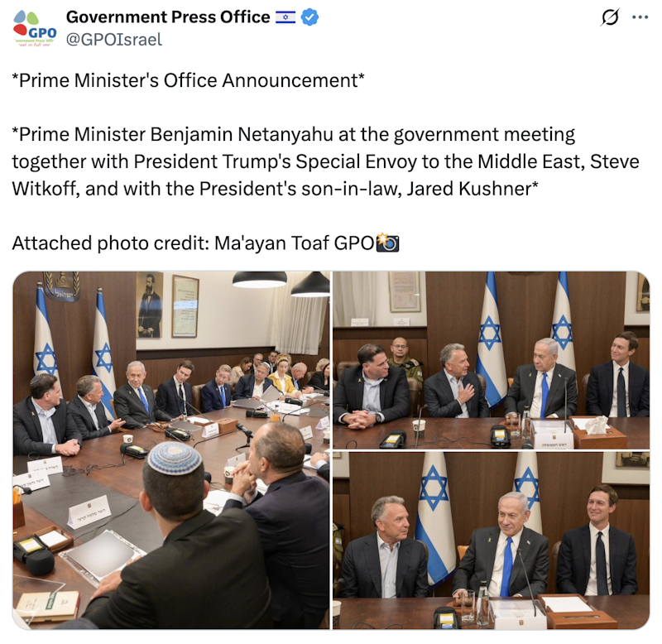Click the GPO profile avatar logo
This screenshot has height=644, width=662.
click(35, 28)
